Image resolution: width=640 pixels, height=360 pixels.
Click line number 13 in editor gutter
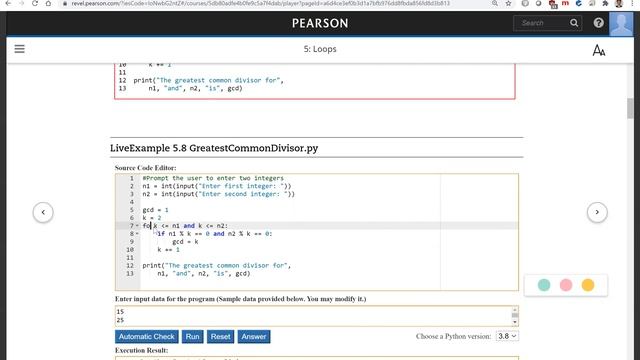(x=130, y=273)
